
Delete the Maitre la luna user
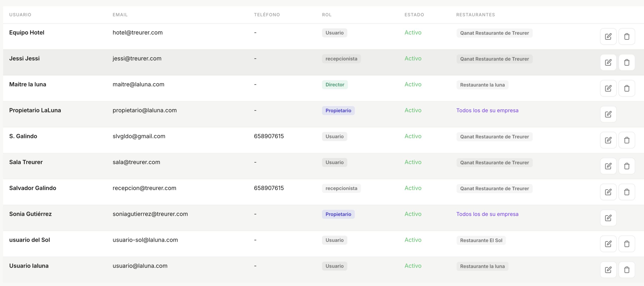pyautogui.click(x=627, y=88)
